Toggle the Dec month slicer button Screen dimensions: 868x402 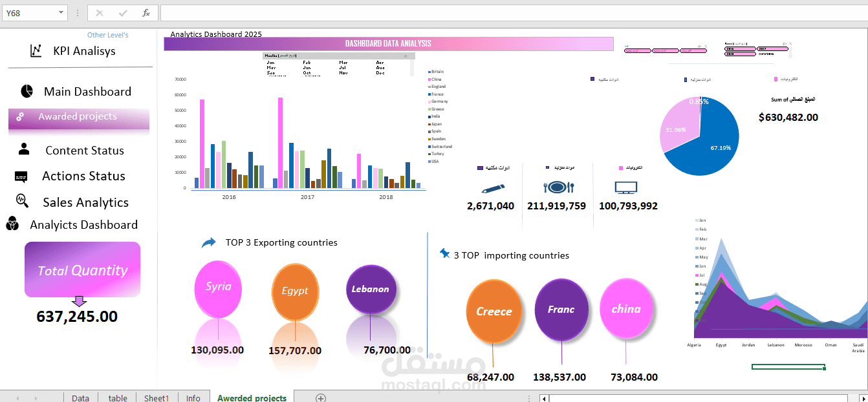point(380,73)
